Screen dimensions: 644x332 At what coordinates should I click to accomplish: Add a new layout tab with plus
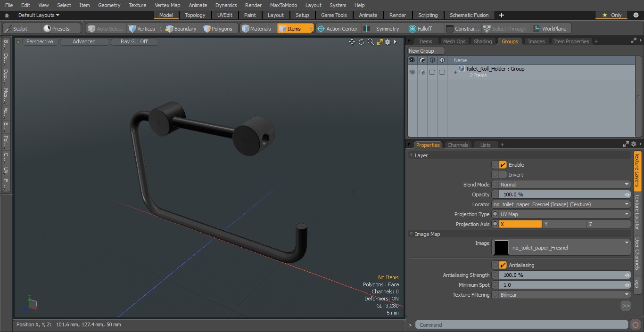502,15
